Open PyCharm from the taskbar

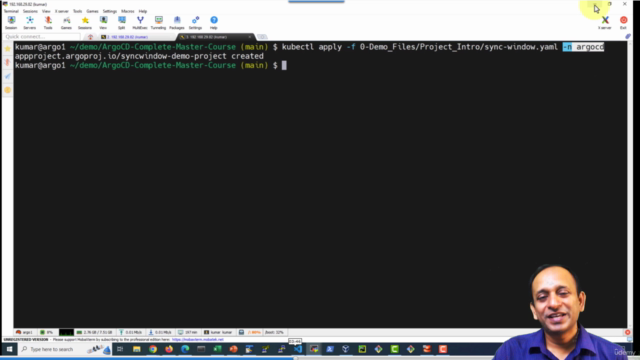[x=362, y=349]
